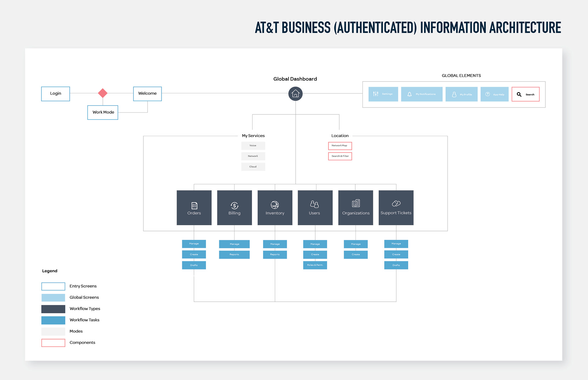Open My Notifications bell element
This screenshot has height=380, width=588.
pyautogui.click(x=422, y=94)
